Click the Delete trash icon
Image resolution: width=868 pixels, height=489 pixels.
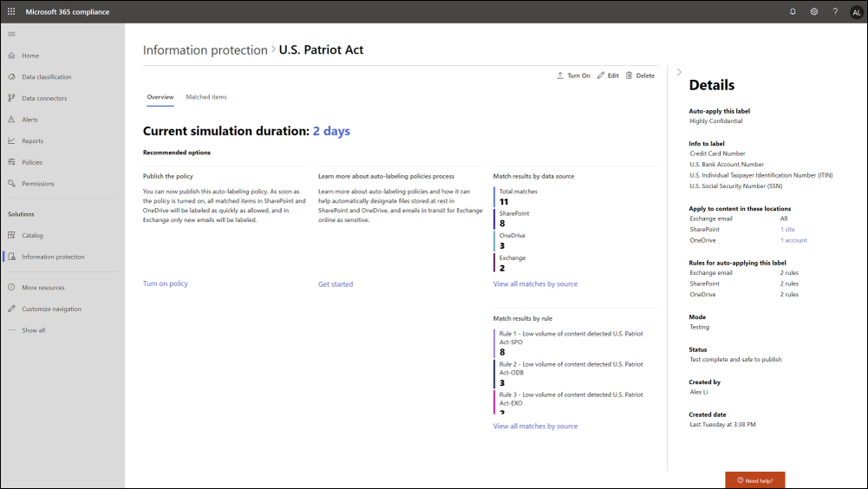pyautogui.click(x=629, y=75)
